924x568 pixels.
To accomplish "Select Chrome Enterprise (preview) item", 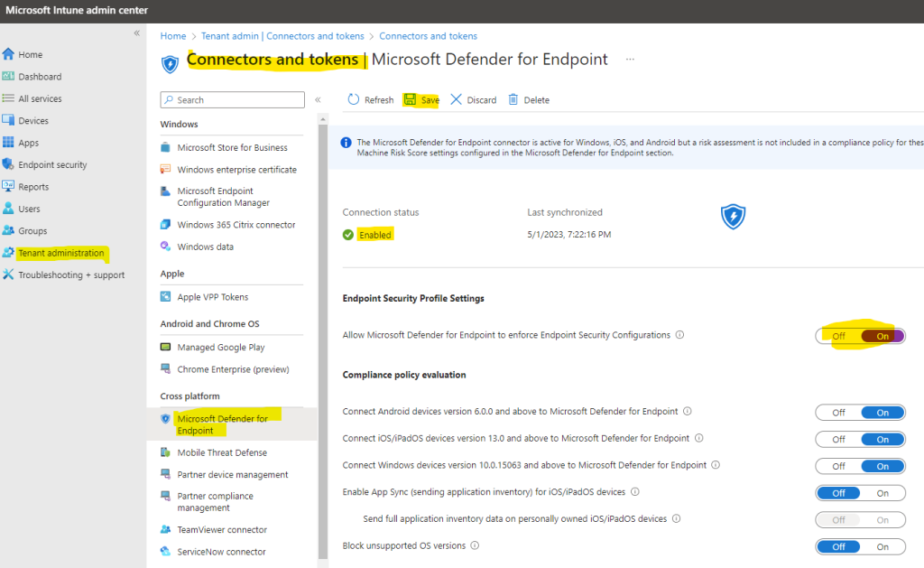I will point(232,369).
